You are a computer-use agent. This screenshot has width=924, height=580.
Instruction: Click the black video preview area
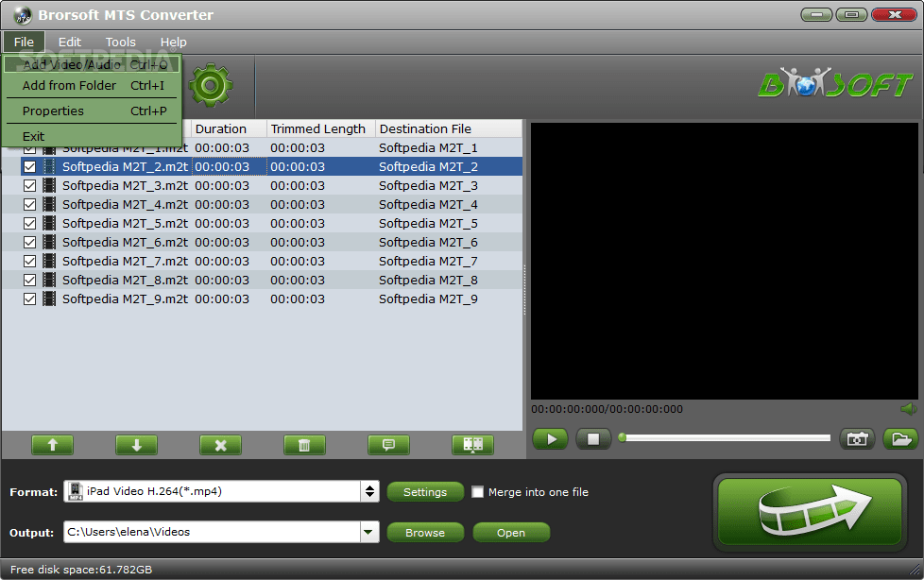[x=725, y=261]
